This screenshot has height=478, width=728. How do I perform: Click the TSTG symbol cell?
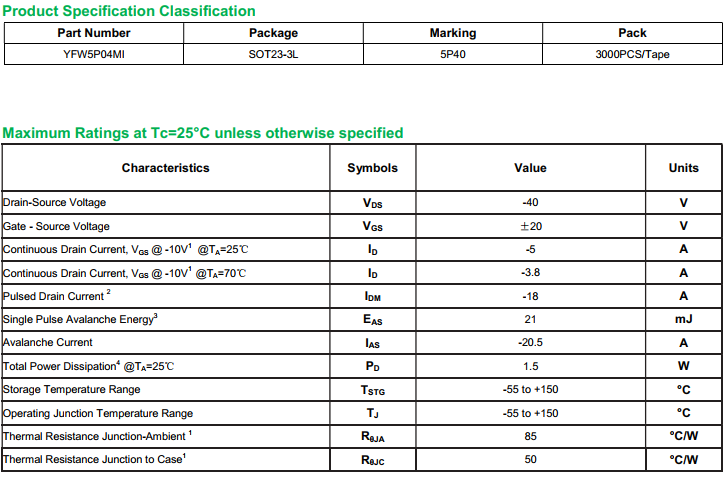(372, 390)
